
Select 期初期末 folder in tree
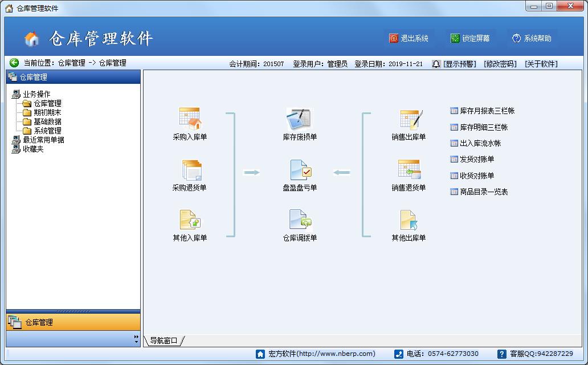coord(47,112)
